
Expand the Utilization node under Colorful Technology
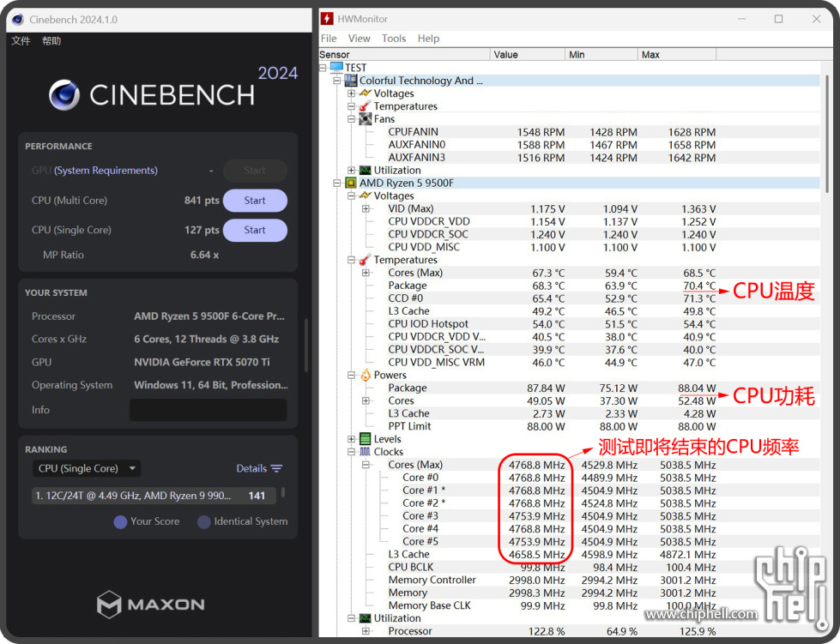coord(352,171)
